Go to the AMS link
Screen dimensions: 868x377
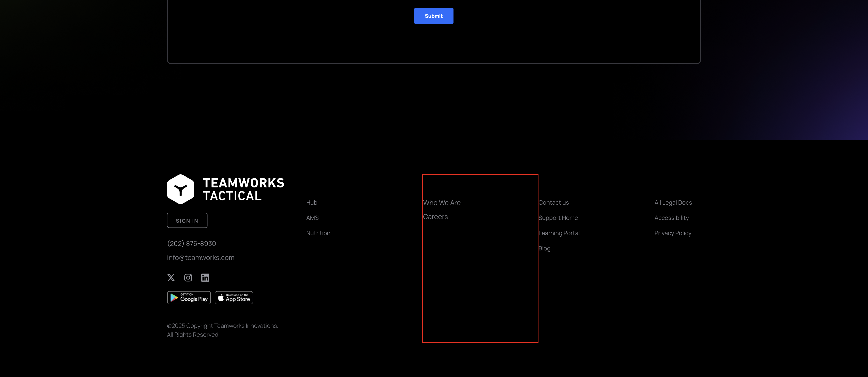click(x=312, y=218)
